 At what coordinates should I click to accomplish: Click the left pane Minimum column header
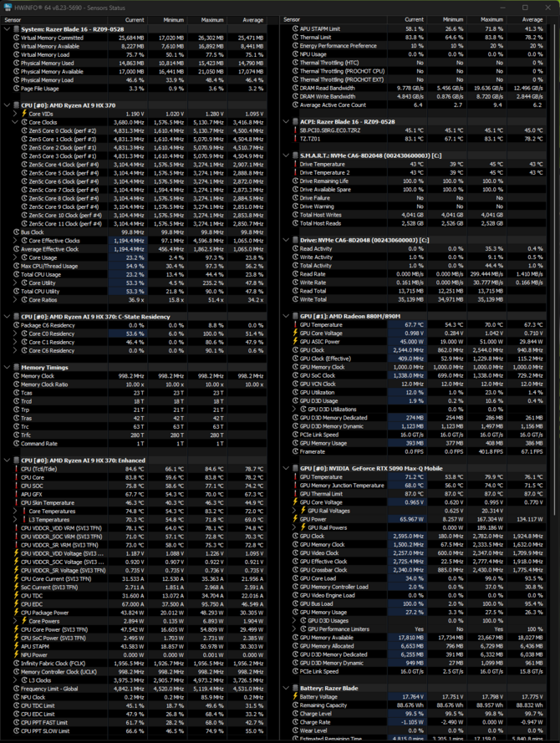(x=167, y=20)
